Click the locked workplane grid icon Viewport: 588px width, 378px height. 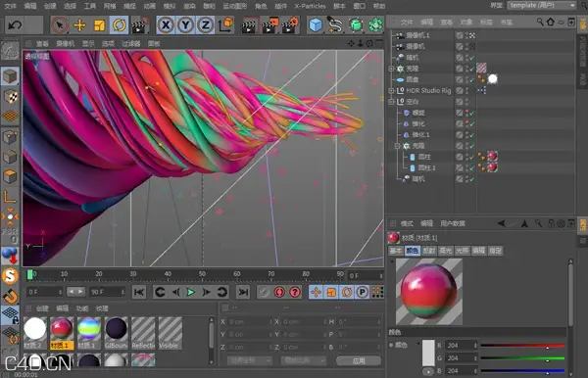pyautogui.click(x=10, y=315)
